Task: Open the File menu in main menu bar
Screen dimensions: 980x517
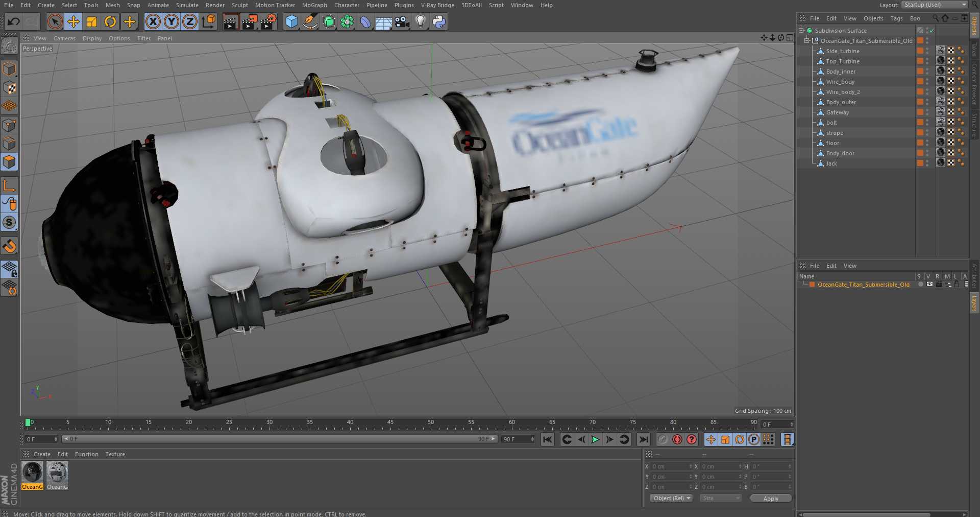Action: click(x=9, y=5)
